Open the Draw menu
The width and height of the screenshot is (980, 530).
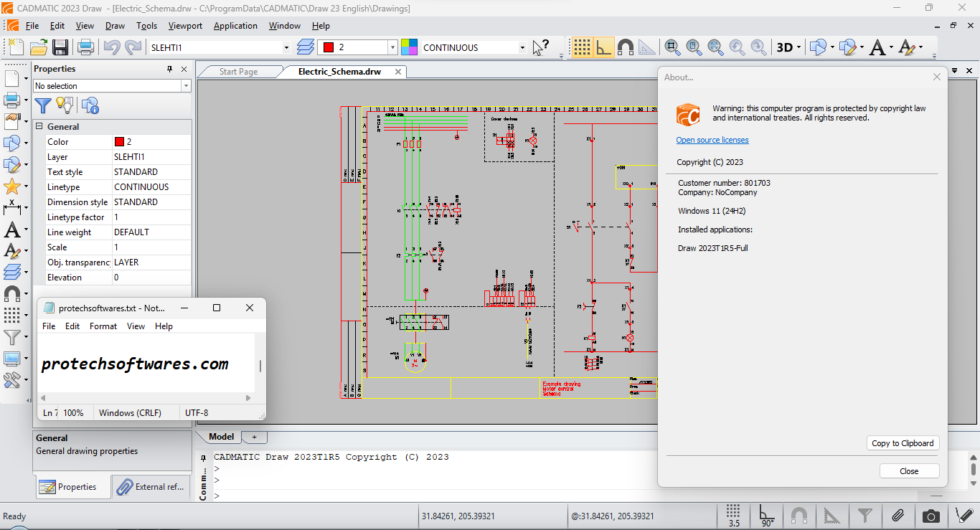[115, 25]
